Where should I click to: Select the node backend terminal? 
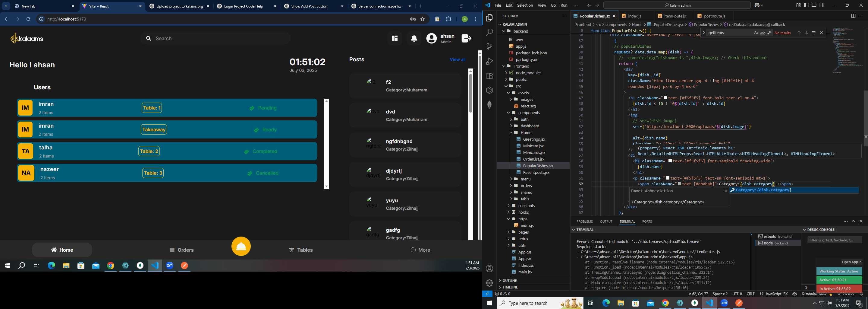778,243
